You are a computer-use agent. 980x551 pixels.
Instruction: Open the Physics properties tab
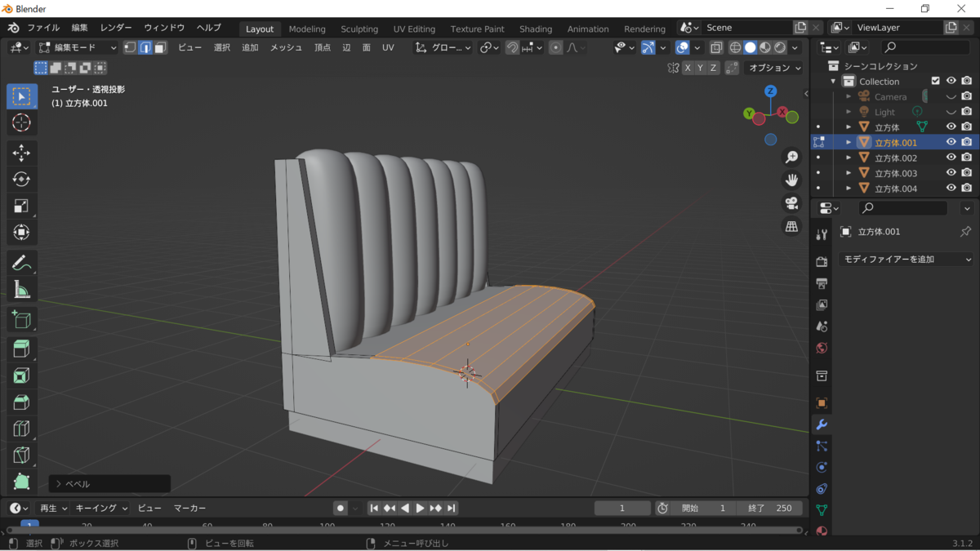(x=822, y=468)
